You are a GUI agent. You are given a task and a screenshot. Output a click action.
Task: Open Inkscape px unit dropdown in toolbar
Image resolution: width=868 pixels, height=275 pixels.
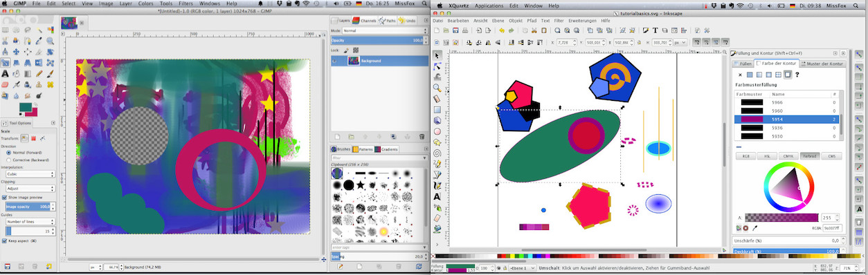click(680, 42)
